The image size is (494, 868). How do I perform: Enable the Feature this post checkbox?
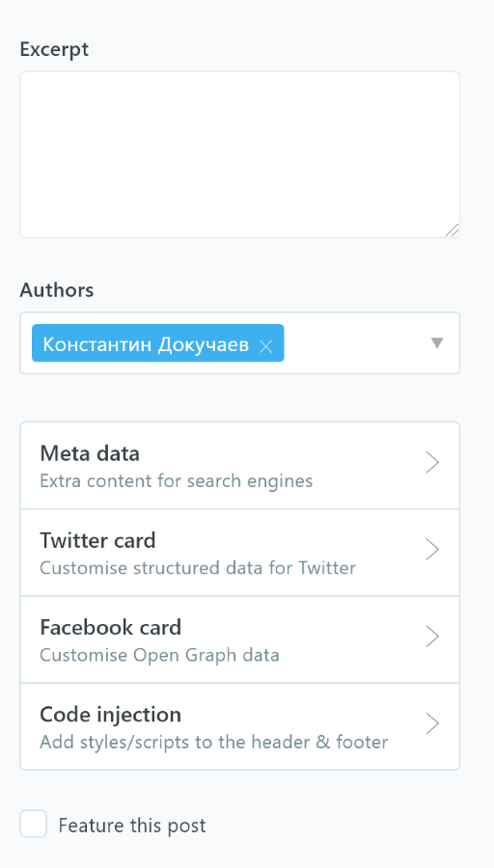coord(33,824)
